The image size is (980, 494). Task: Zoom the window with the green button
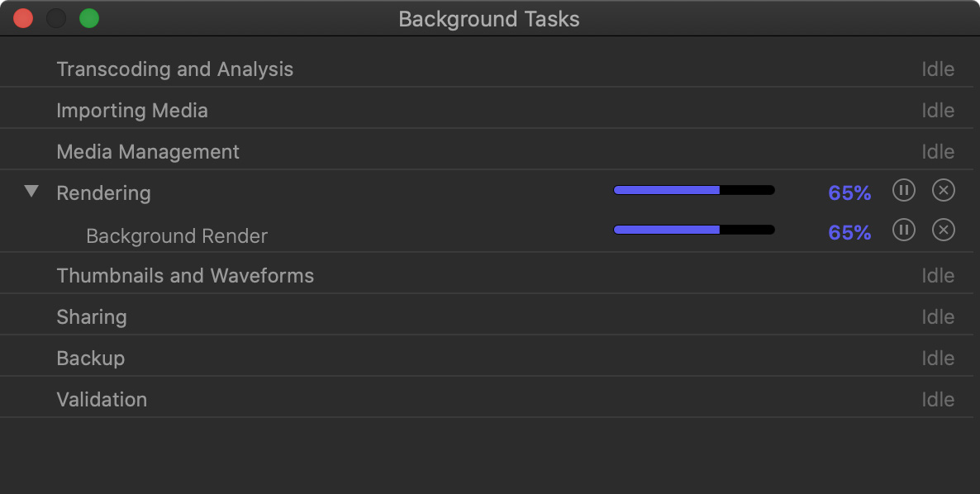pos(89,18)
